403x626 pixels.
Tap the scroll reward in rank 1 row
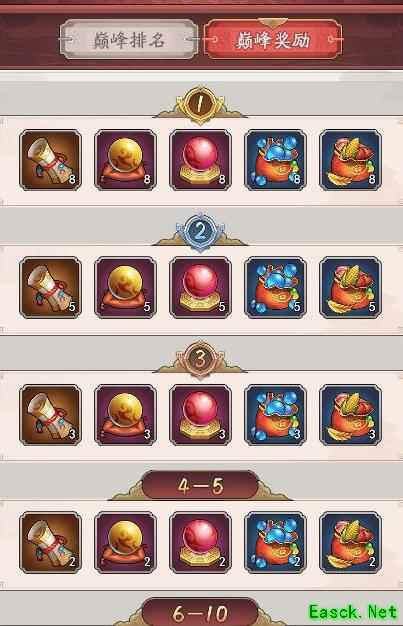pyautogui.click(x=50, y=160)
